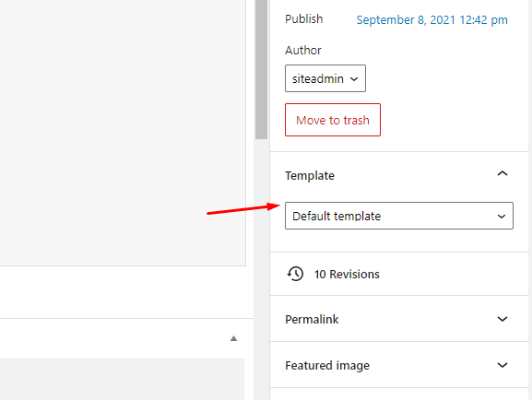Click the Move to trash button
The width and height of the screenshot is (532, 400).
pyautogui.click(x=333, y=120)
